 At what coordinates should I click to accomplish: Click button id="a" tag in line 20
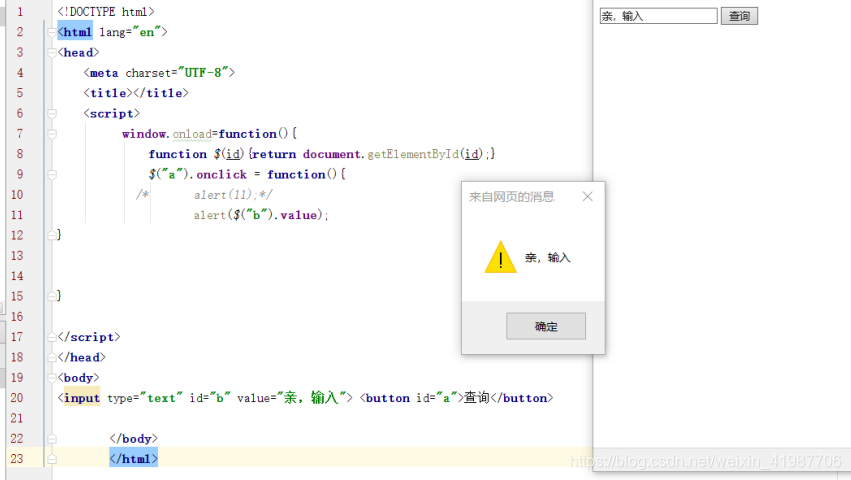click(411, 398)
